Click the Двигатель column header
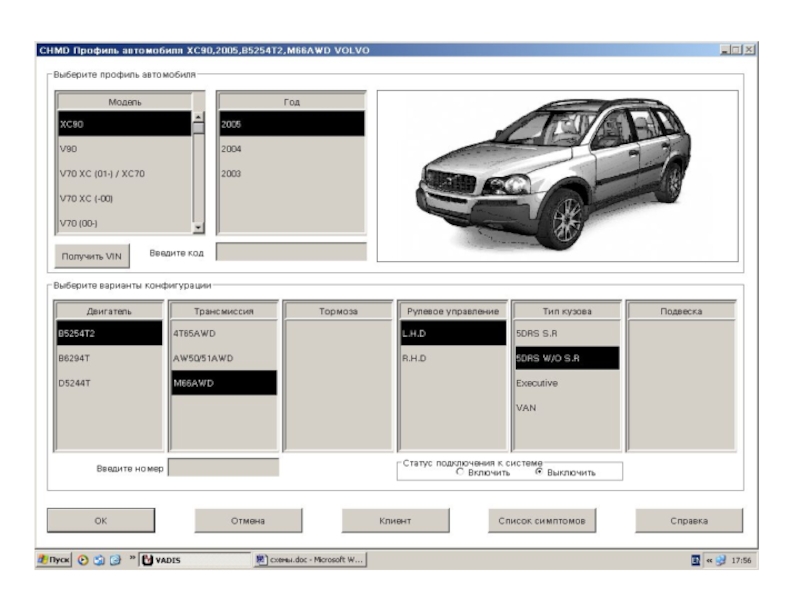Viewport: 800px width, 600px height. pos(109,311)
